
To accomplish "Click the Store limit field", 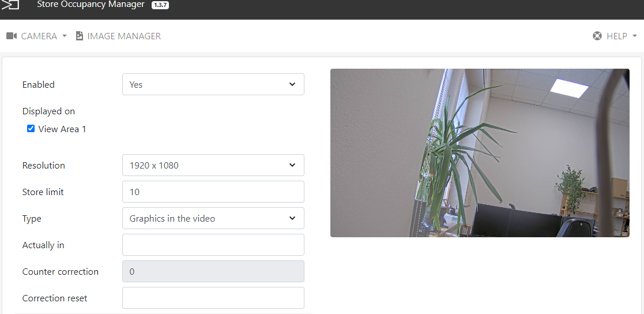I will tap(213, 192).
